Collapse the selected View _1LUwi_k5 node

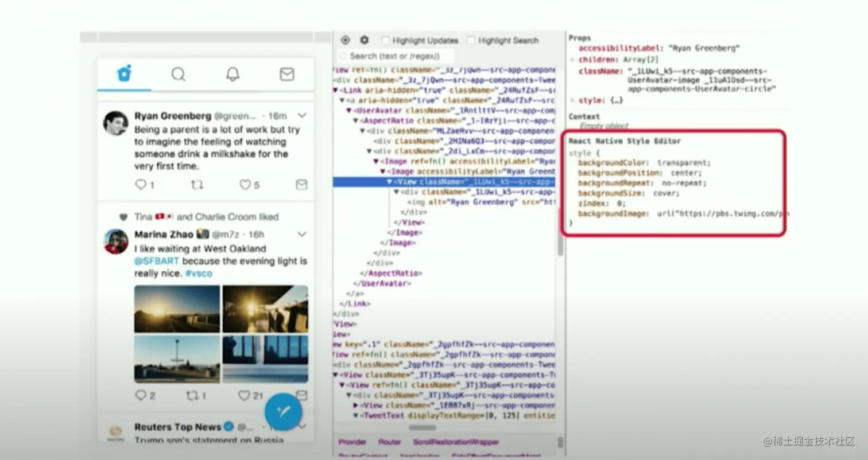click(x=389, y=182)
